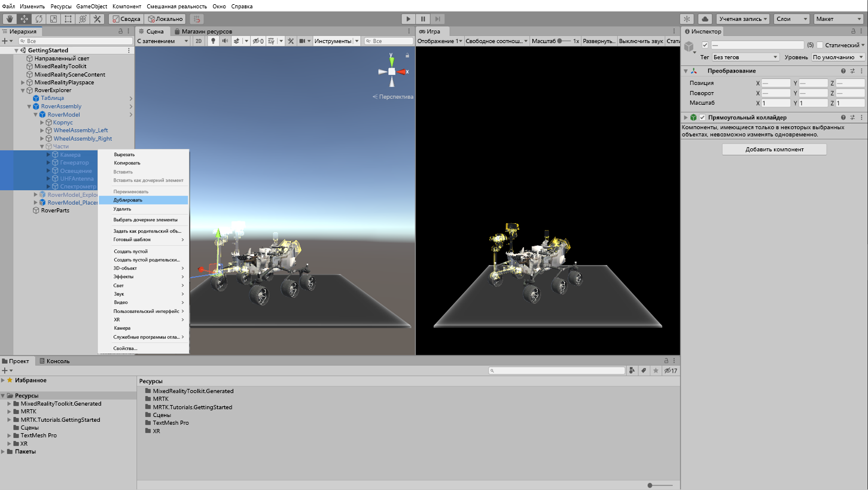This screenshot has width=868, height=490.
Task: Open the Tag dropdown in Inspector
Action: 745,57
